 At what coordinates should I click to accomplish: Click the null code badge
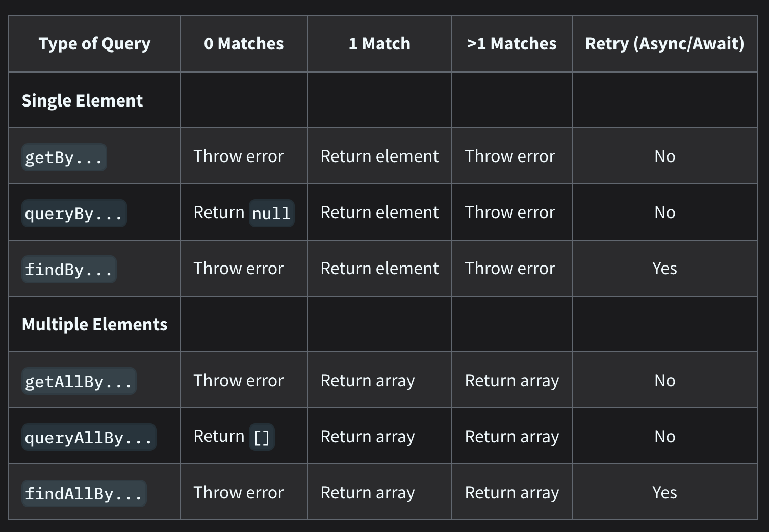[x=271, y=213]
